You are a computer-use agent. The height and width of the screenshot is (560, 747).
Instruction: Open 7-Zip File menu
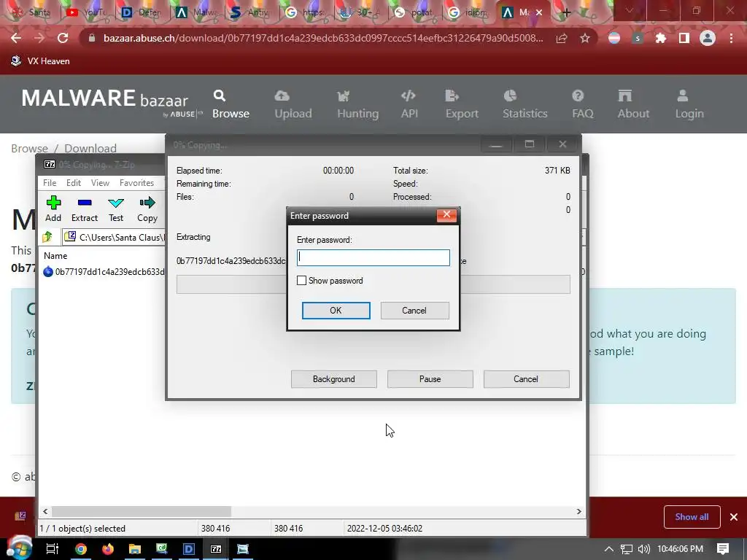(x=50, y=183)
